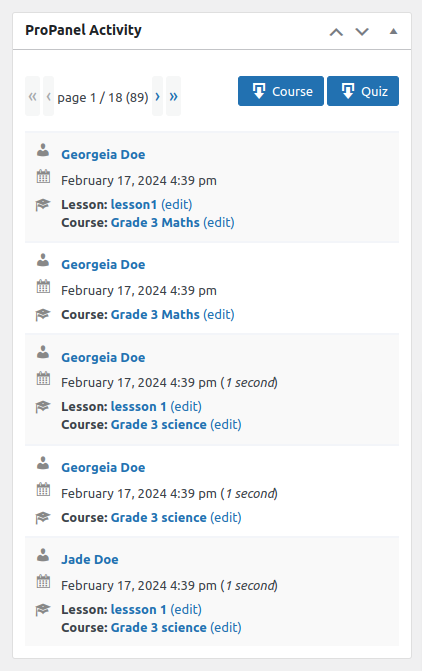The width and height of the screenshot is (422, 671).
Task: Edit lesson1 via its edit link
Action: 177,205
